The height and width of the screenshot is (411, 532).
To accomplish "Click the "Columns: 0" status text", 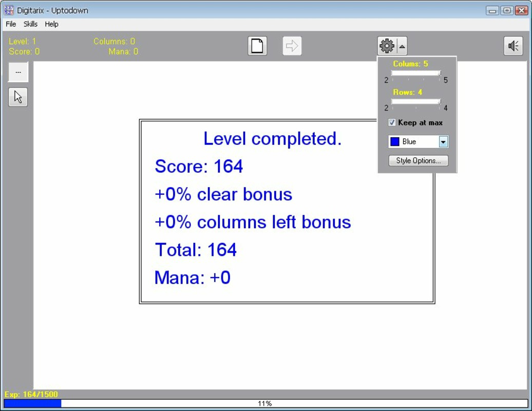I will click(115, 42).
